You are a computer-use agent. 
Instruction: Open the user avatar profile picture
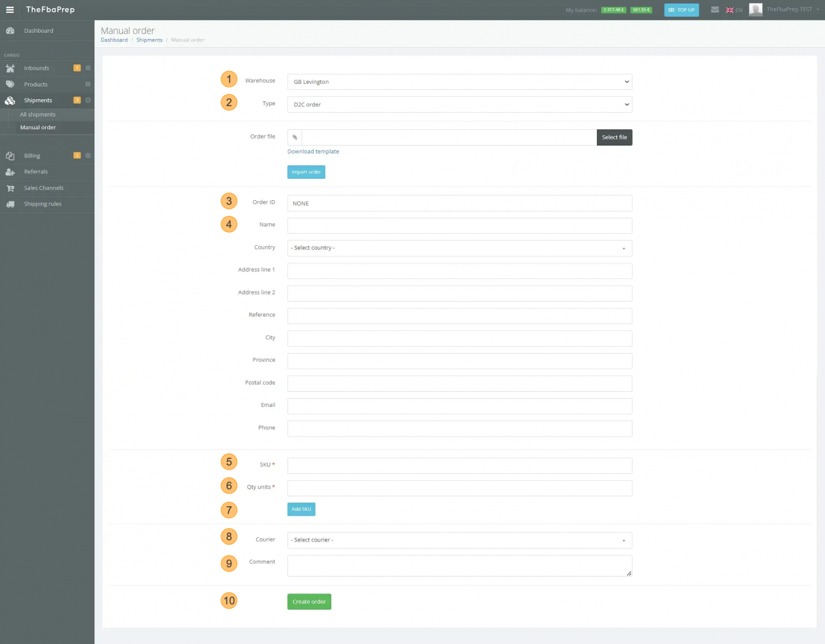[756, 10]
